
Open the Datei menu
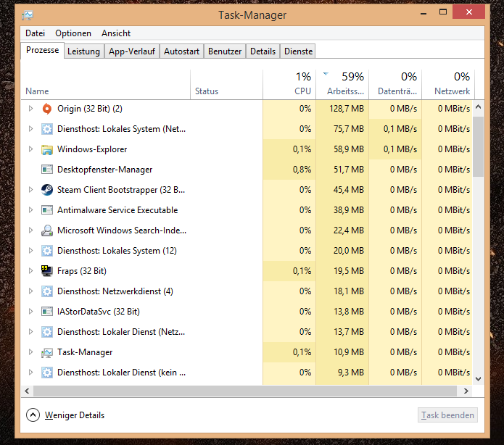coord(35,33)
